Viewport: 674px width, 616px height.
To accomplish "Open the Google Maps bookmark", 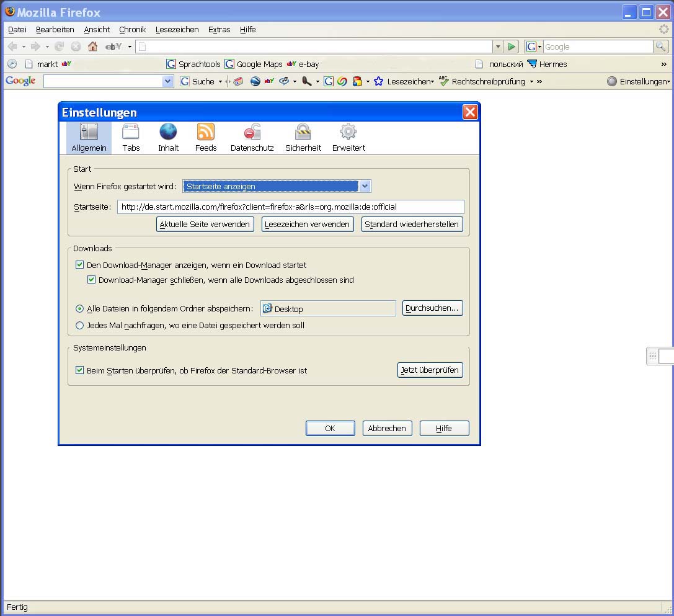I will [254, 64].
